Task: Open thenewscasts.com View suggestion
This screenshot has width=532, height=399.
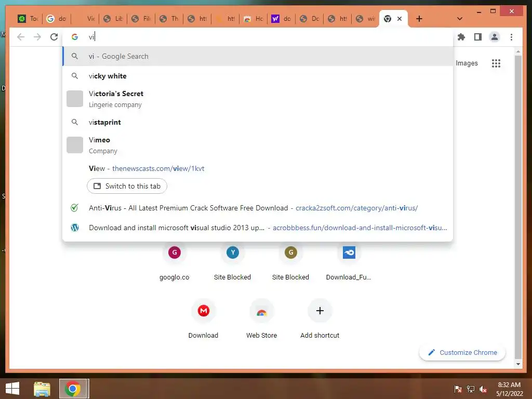Action: coord(258,168)
